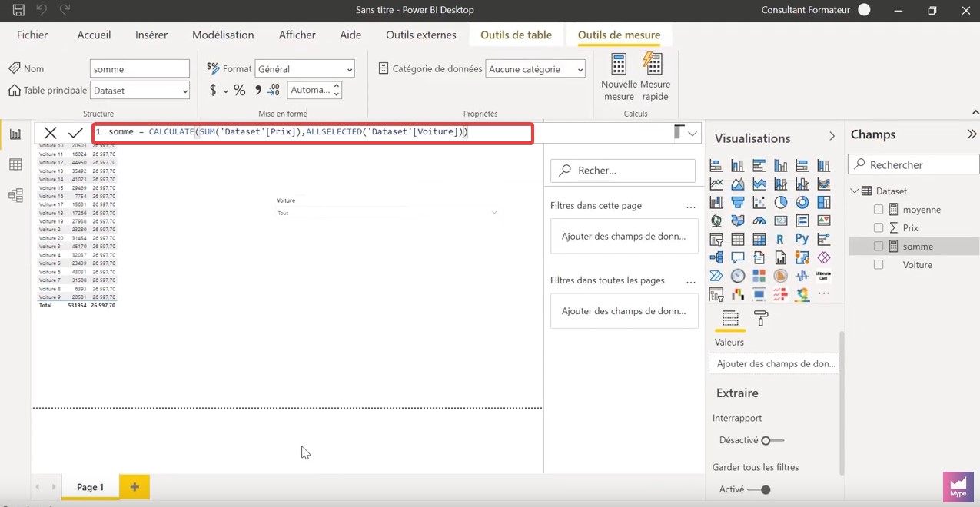The width and height of the screenshot is (980, 507).
Task: Select the gauge visual
Action: coord(759,220)
